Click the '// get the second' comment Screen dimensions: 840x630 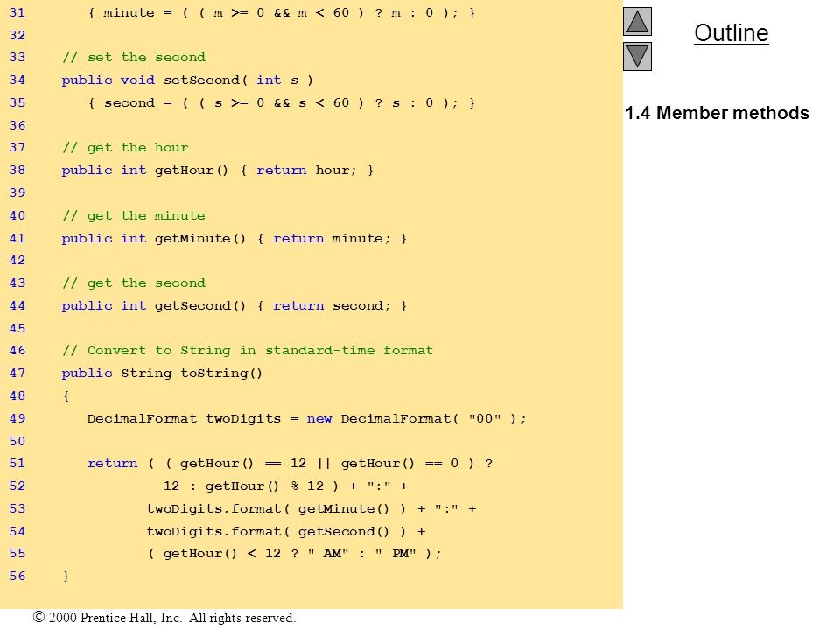(x=134, y=283)
